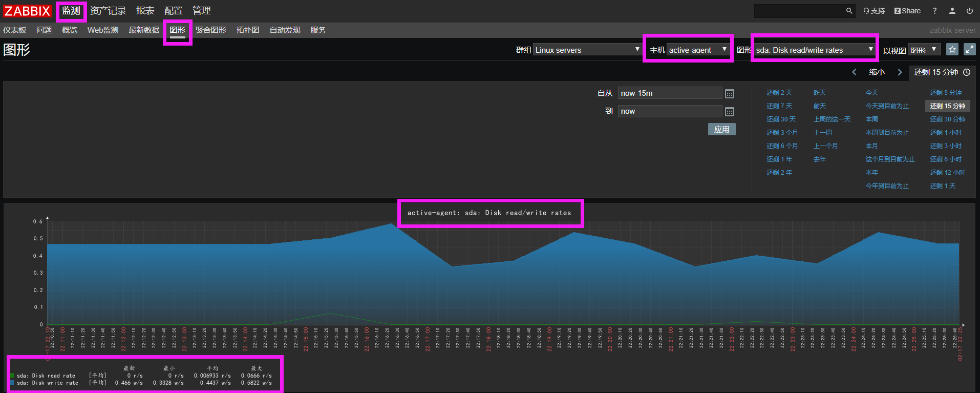The width and height of the screenshot is (980, 393).
Task: Go to previous time period arrow
Action: point(854,72)
